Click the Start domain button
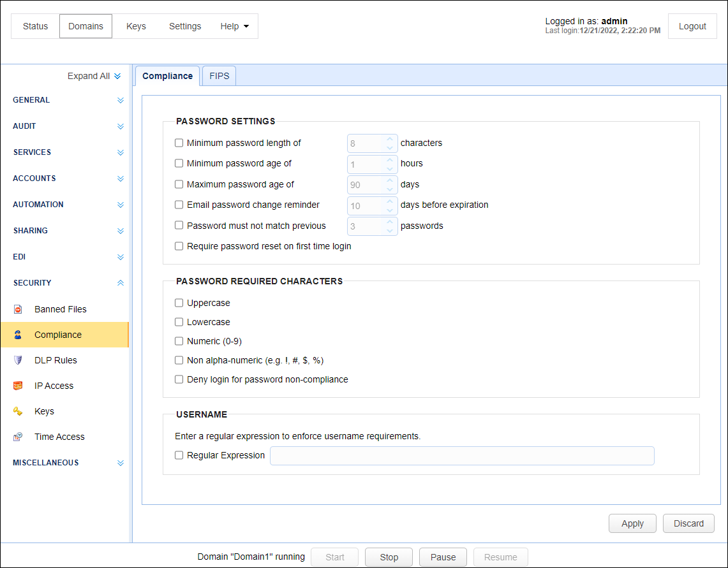 click(x=335, y=557)
